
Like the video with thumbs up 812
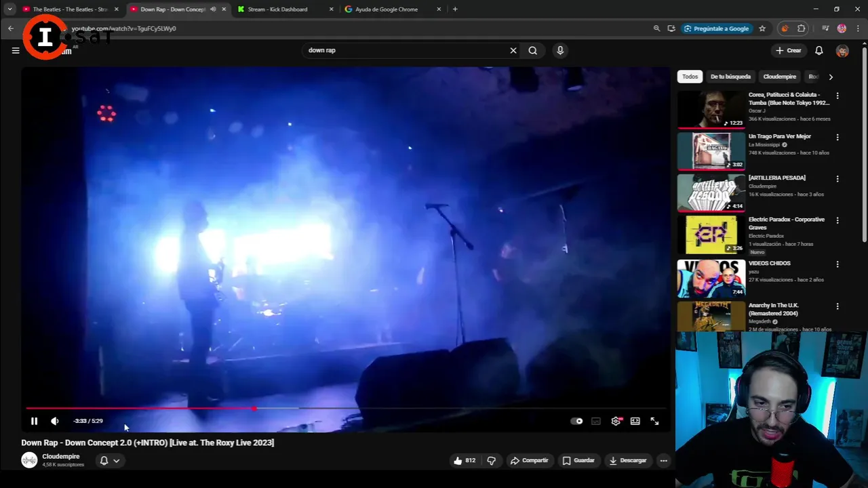pos(465,460)
